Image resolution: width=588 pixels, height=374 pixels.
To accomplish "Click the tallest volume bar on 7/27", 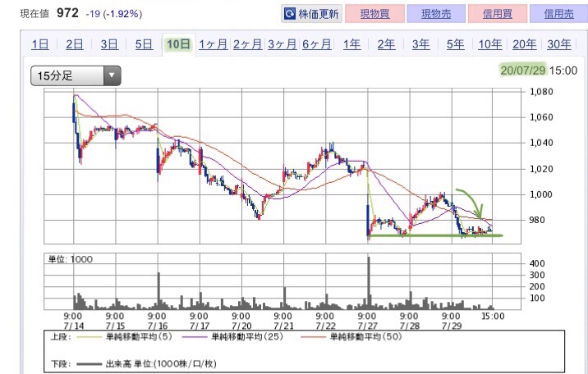I will (x=369, y=283).
